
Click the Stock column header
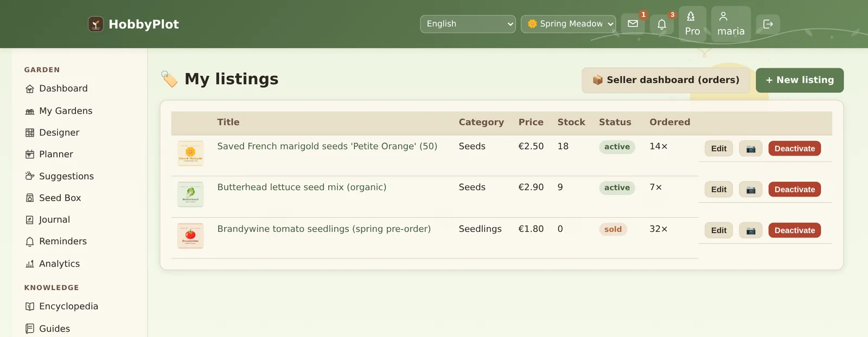tap(571, 122)
